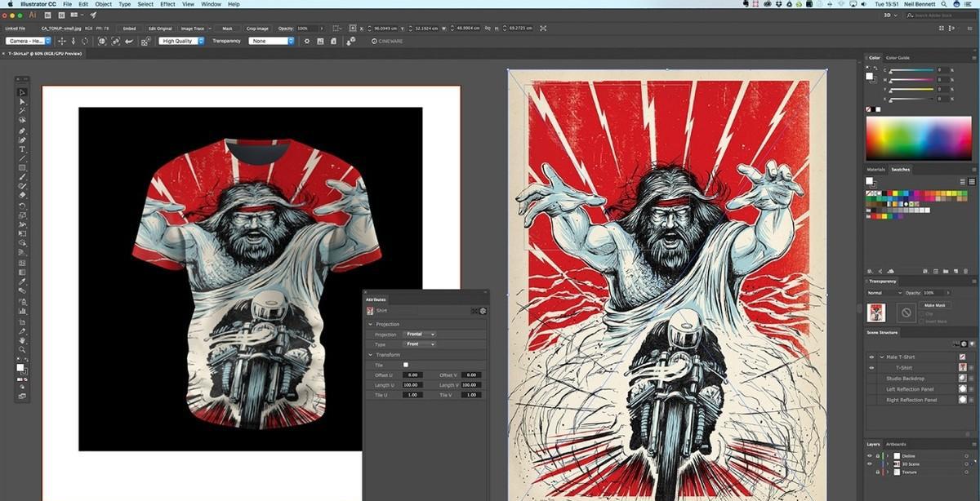Pick the Paintbrush tool

22,177
